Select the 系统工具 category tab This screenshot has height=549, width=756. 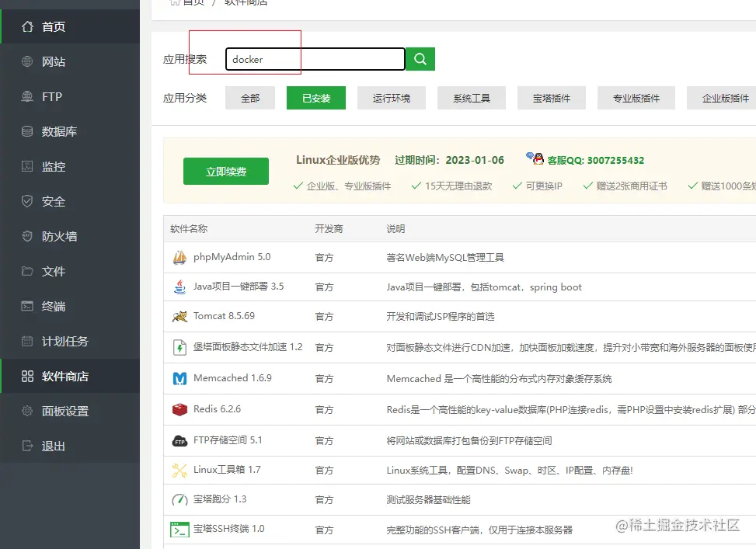click(471, 98)
